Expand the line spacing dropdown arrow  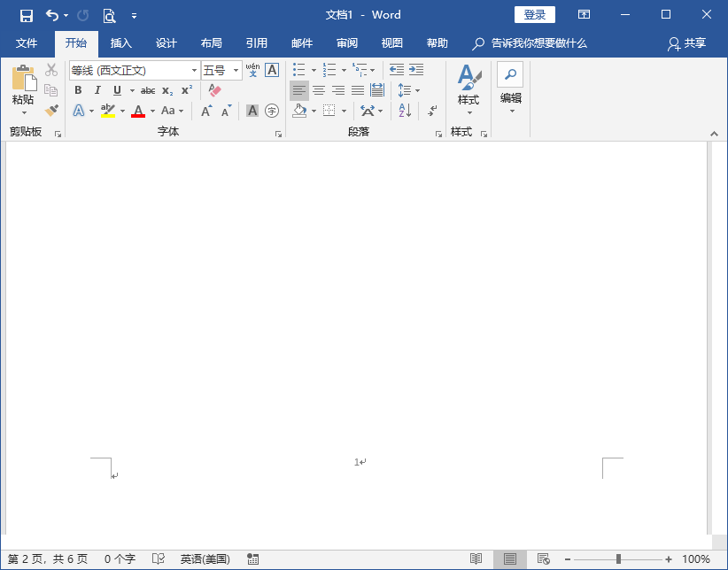pyautogui.click(x=418, y=90)
